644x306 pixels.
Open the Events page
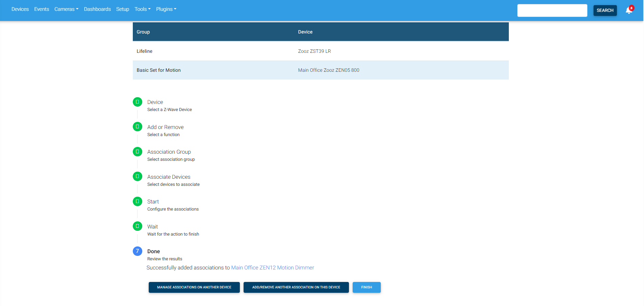point(42,9)
